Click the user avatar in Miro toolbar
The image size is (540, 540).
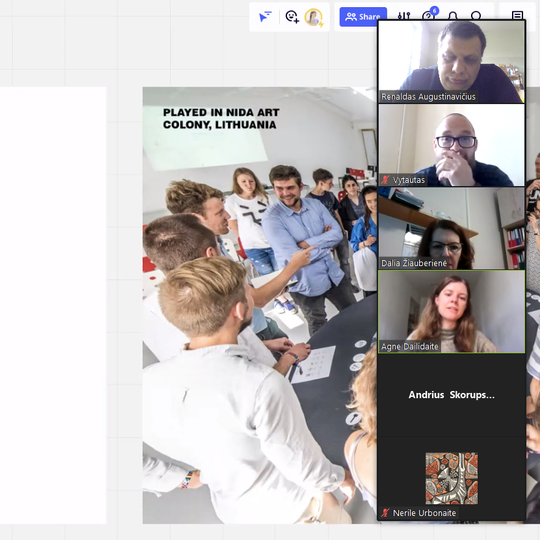(x=313, y=17)
